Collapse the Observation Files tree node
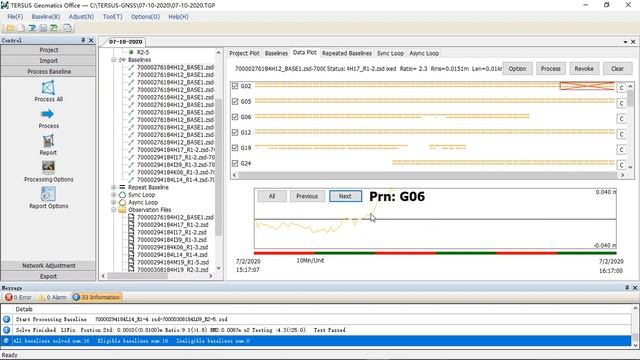The image size is (640, 360). 113,210
